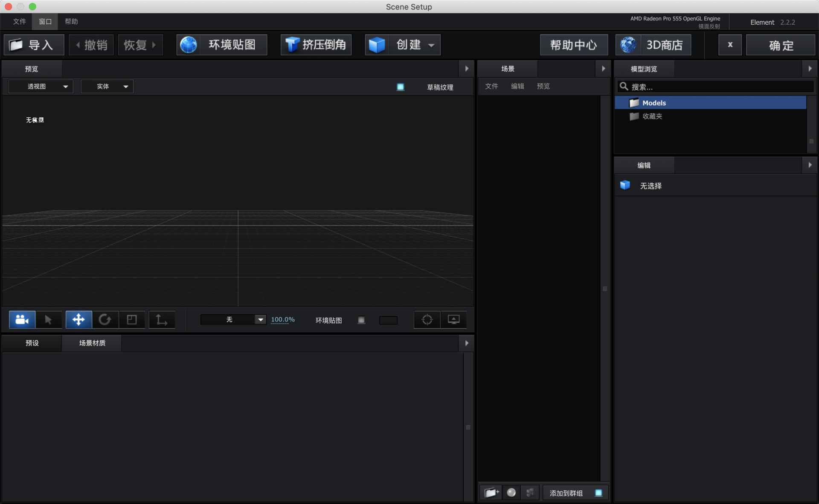Screen dimensions: 819x504
Task: Open the 创建 dropdown arrow
Action: point(431,45)
